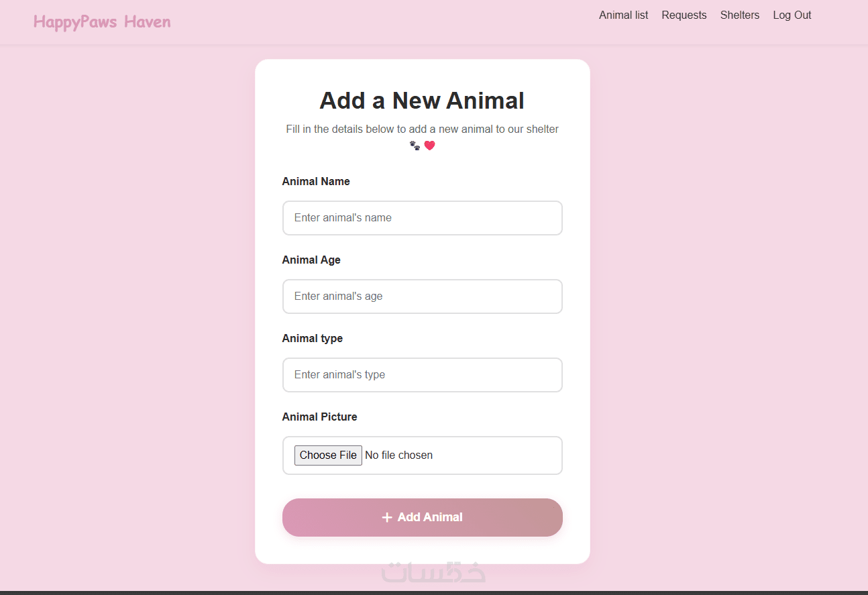This screenshot has width=868, height=595.
Task: Click the "No file chosen" text
Action: point(398,455)
